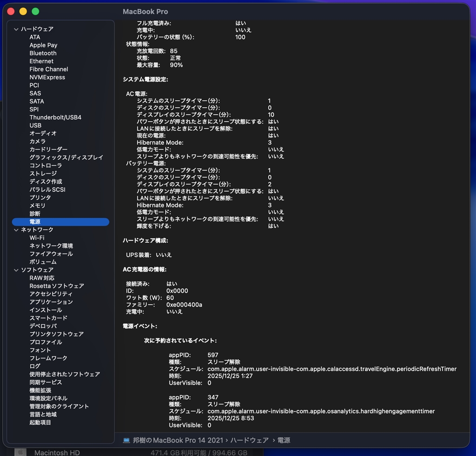Open ファイアウォール entry
476x456 pixels.
51,254
